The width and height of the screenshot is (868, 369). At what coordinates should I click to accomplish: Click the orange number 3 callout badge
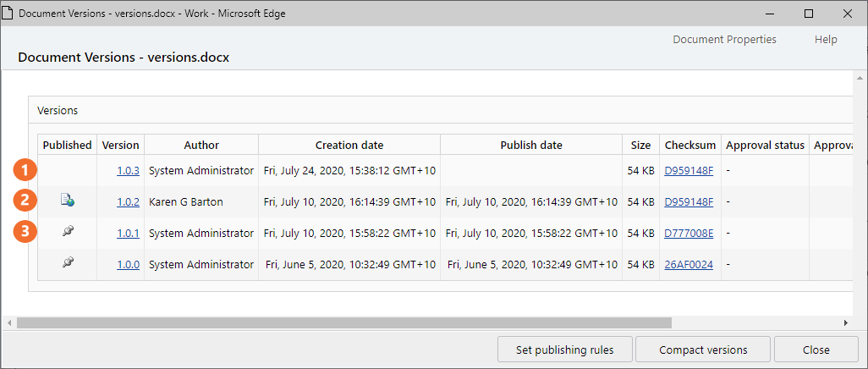[x=25, y=233]
